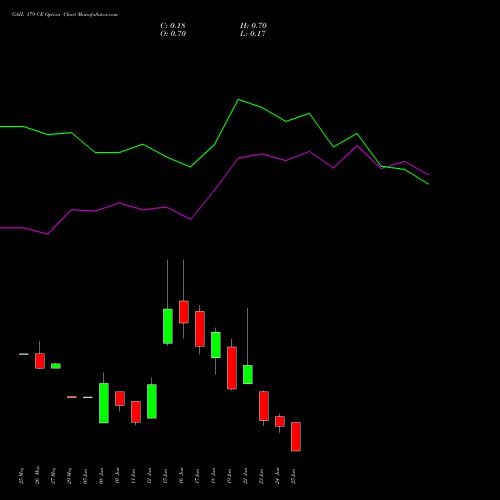Screen dimensions: 500x500
Task: Click the small red candle for 24 Jun
Action: point(280,421)
